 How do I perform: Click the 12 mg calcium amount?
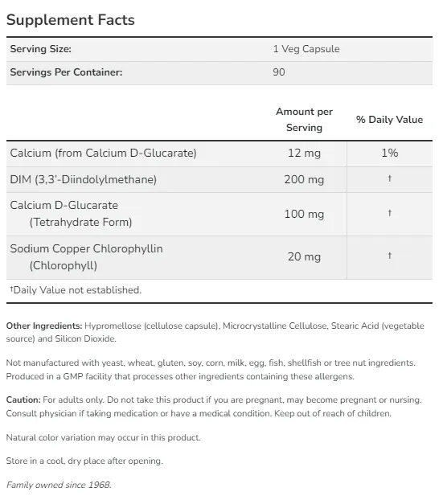click(304, 153)
